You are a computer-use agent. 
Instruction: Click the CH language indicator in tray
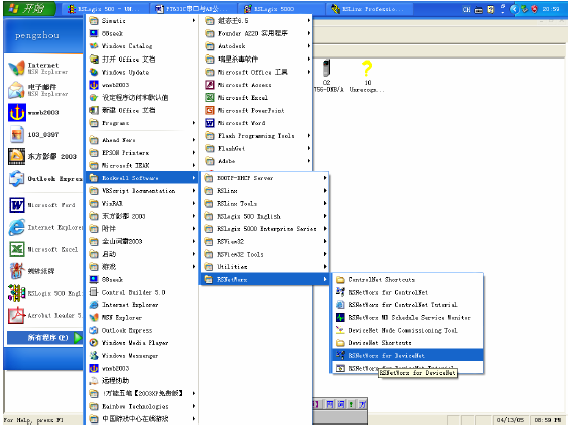pyautogui.click(x=466, y=10)
